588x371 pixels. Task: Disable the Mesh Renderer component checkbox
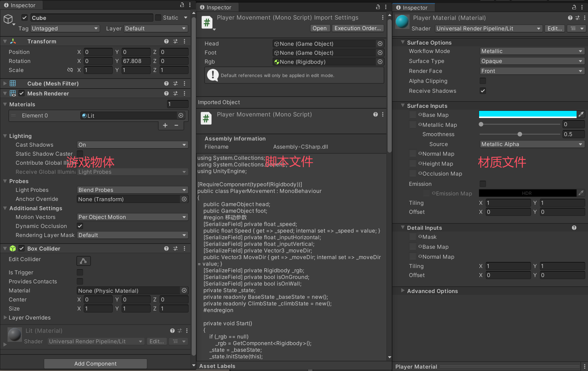22,93
